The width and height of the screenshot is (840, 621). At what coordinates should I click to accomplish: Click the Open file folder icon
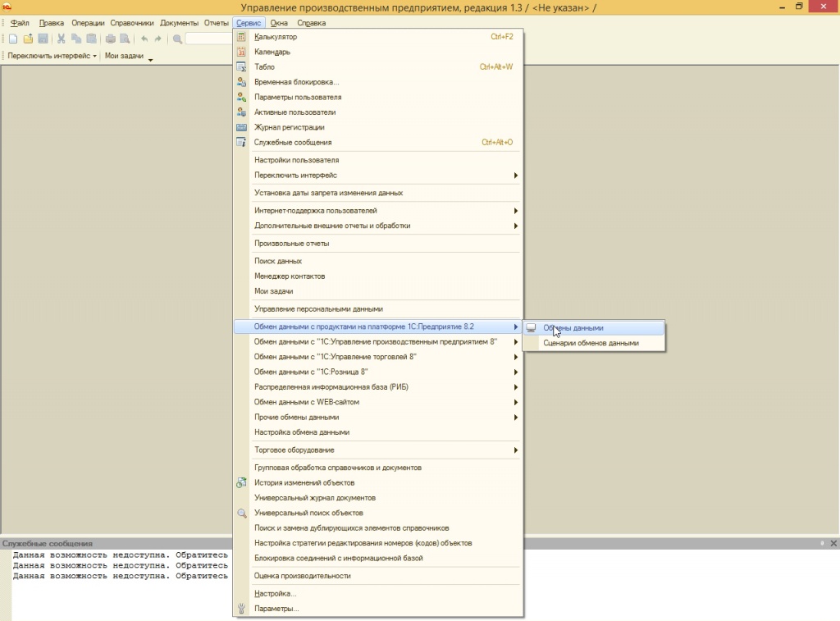[x=28, y=39]
